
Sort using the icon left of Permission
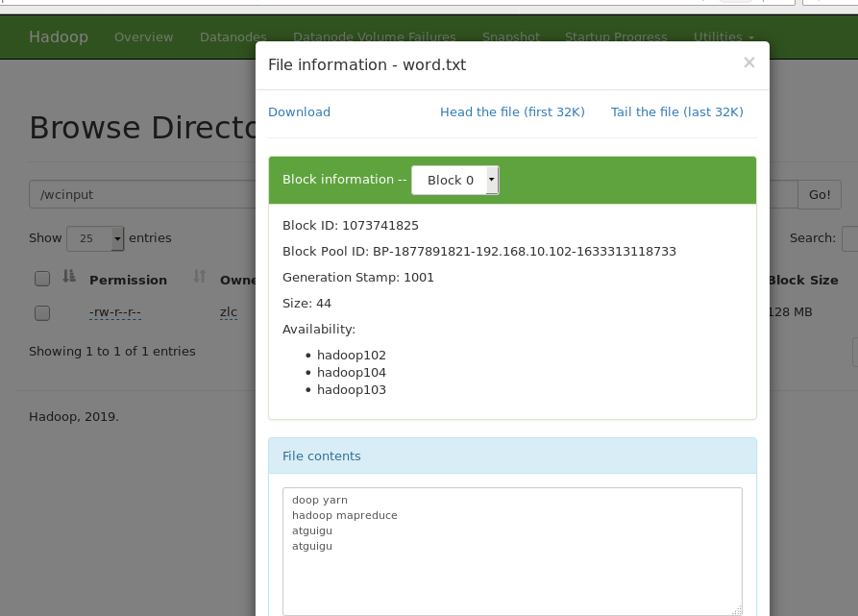pyautogui.click(x=69, y=276)
